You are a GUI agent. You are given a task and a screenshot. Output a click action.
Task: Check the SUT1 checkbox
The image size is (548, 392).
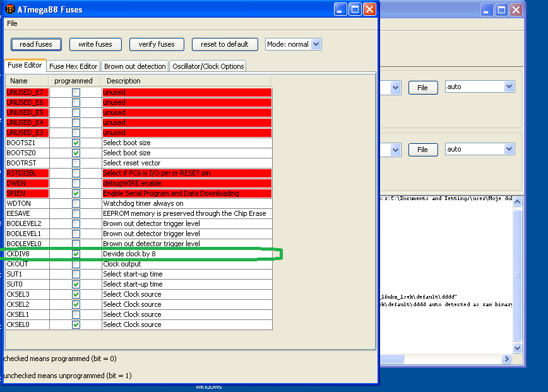pyautogui.click(x=76, y=274)
